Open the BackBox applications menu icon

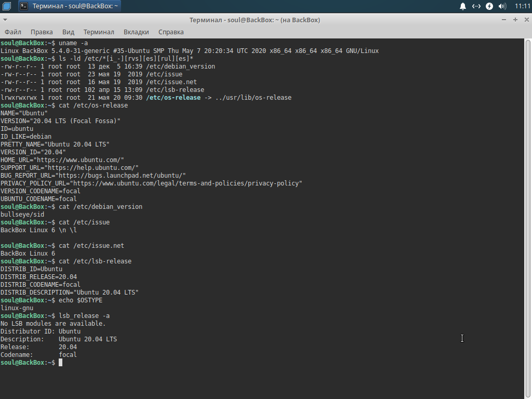tap(7, 6)
